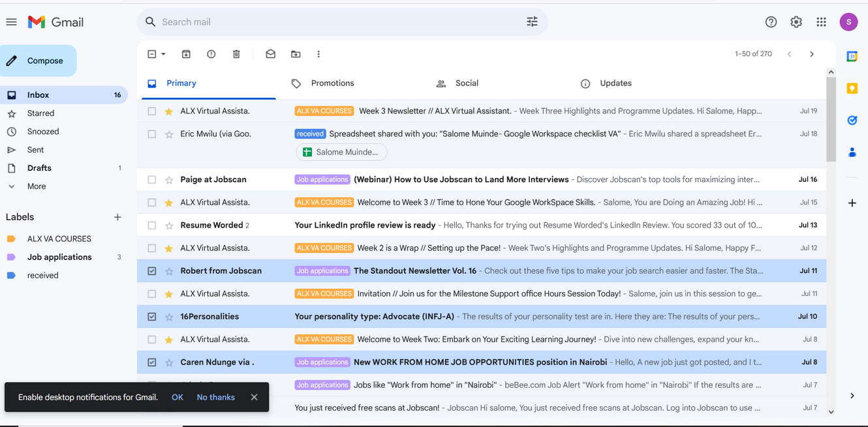868x427 pixels.
Task: Star the 16Personalities email
Action: (169, 317)
